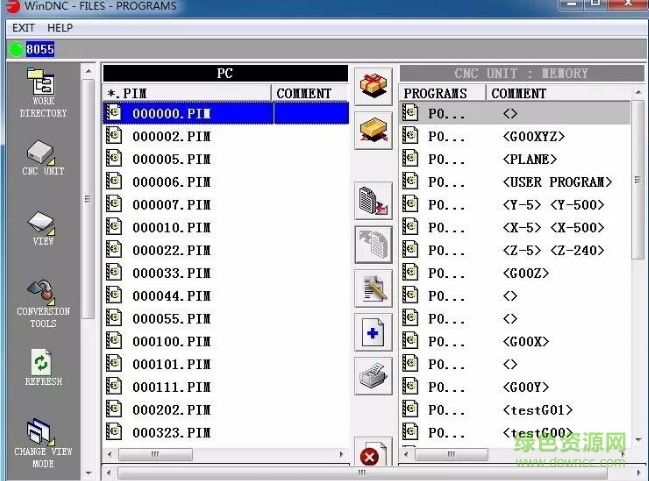Viewport: 649px width, 481px height.
Task: Select file 000044.PIM
Action: [171, 296]
